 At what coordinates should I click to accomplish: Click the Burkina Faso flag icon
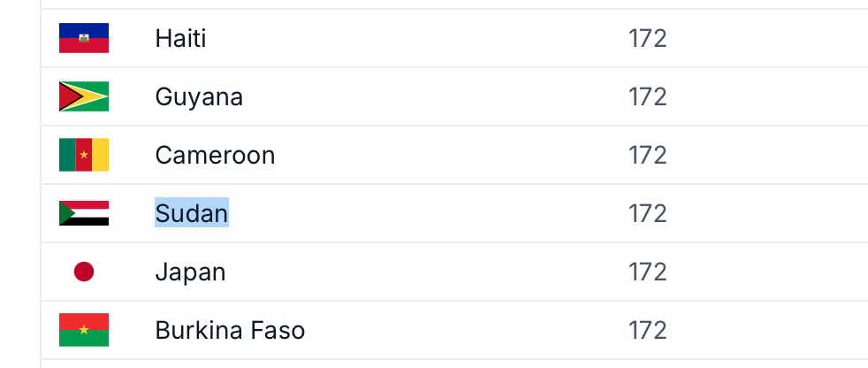pyautogui.click(x=84, y=330)
